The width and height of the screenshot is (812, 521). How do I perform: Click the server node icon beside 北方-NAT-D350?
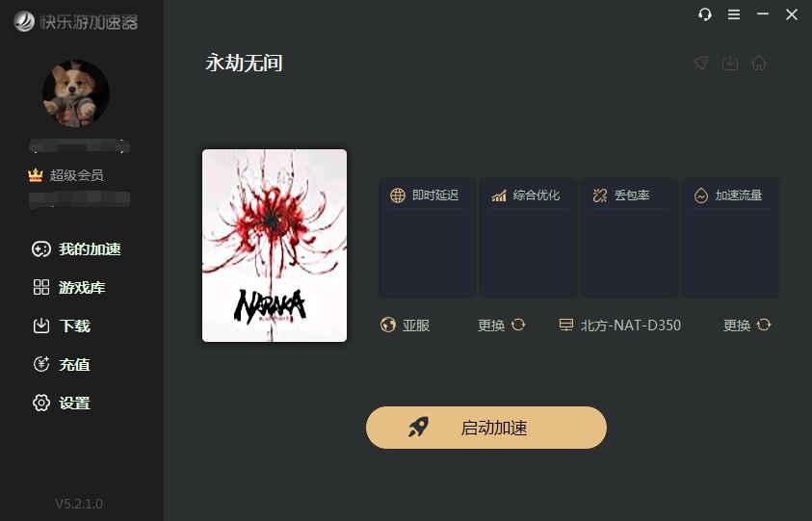click(566, 325)
